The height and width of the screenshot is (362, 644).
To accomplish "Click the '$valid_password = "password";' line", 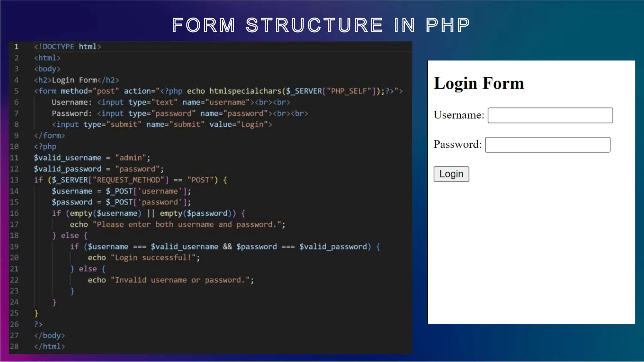I will (99, 169).
